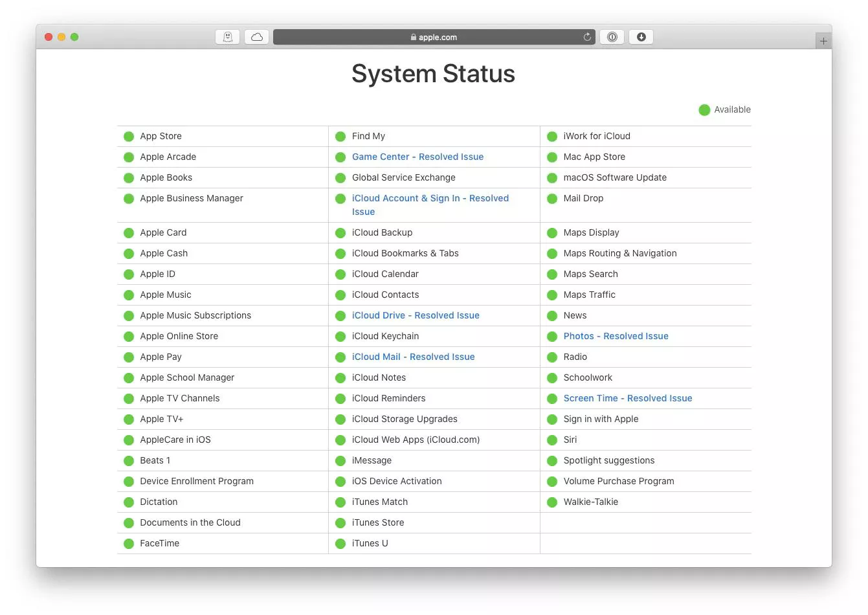This screenshot has height=615, width=868.
Task: Click the Apple TV+ text
Action: 162,419
